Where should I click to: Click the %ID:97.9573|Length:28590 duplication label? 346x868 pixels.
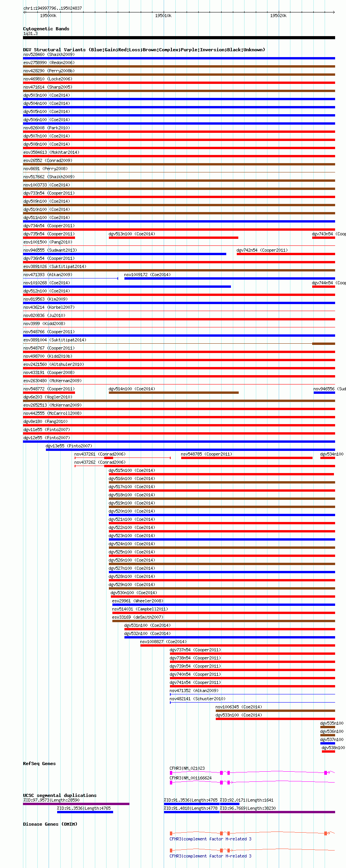tap(51, 800)
